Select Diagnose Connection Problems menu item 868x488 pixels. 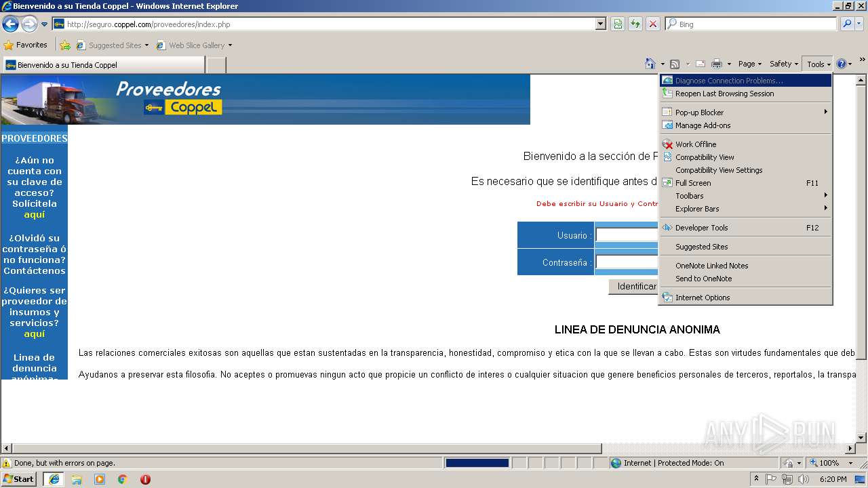pos(745,81)
